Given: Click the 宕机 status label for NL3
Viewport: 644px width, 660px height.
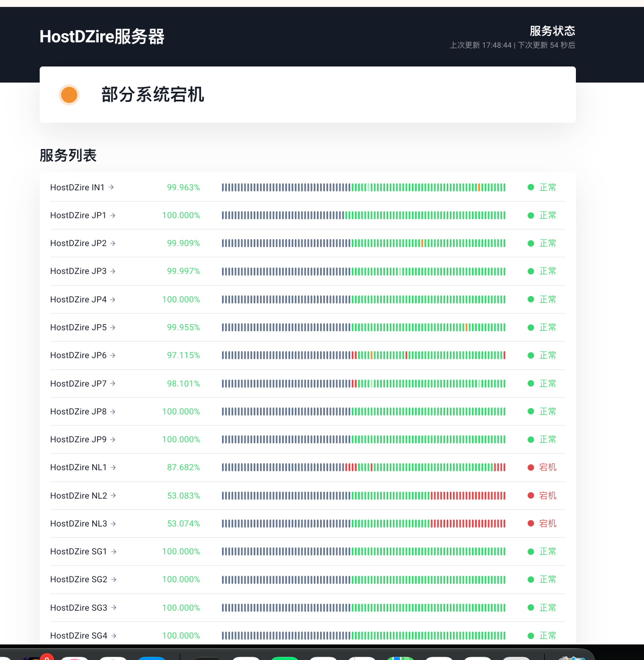Looking at the screenshot, I should point(547,523).
